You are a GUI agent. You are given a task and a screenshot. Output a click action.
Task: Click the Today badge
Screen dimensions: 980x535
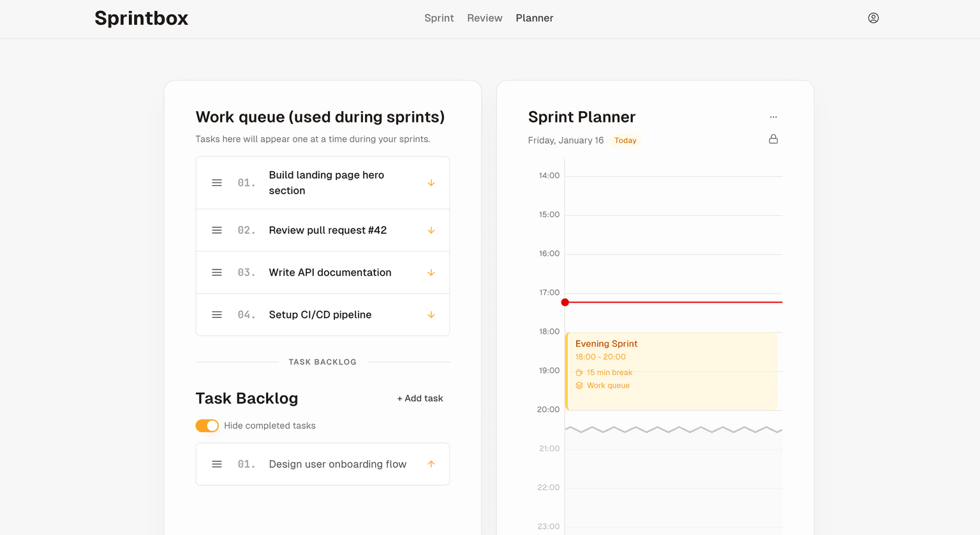point(625,140)
